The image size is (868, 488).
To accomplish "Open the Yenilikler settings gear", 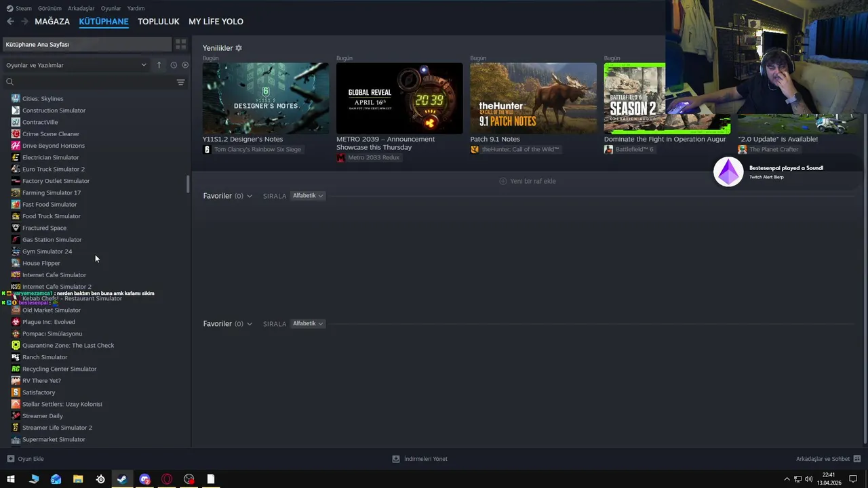I will [239, 48].
